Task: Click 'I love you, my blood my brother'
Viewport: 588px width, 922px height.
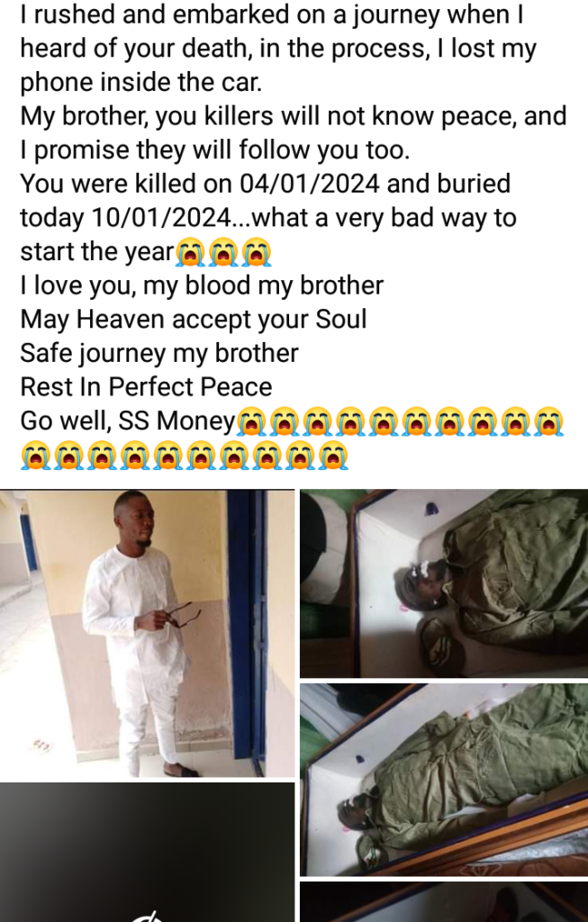Action: [x=202, y=285]
